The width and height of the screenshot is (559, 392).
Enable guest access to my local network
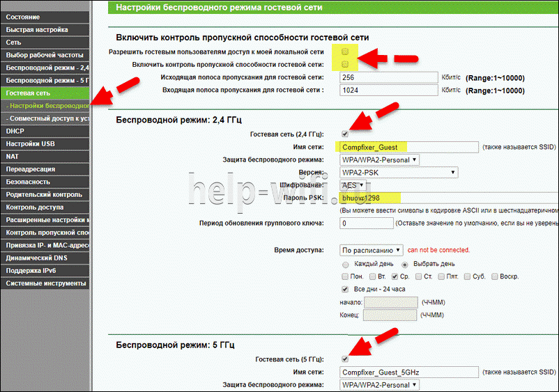tap(345, 52)
